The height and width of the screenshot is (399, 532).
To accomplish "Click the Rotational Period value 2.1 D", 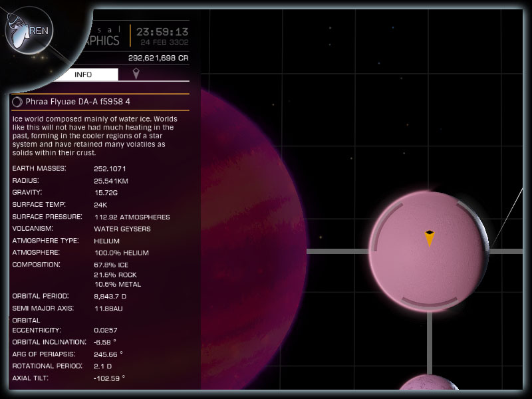I will 103,366.
